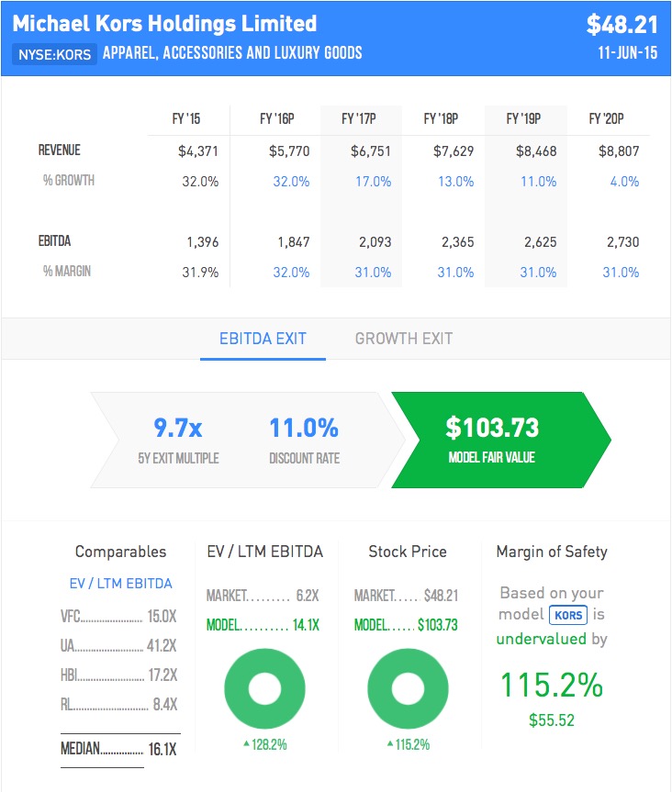
Task: Switch to the GROWTH EXIT tab
Action: (x=404, y=339)
